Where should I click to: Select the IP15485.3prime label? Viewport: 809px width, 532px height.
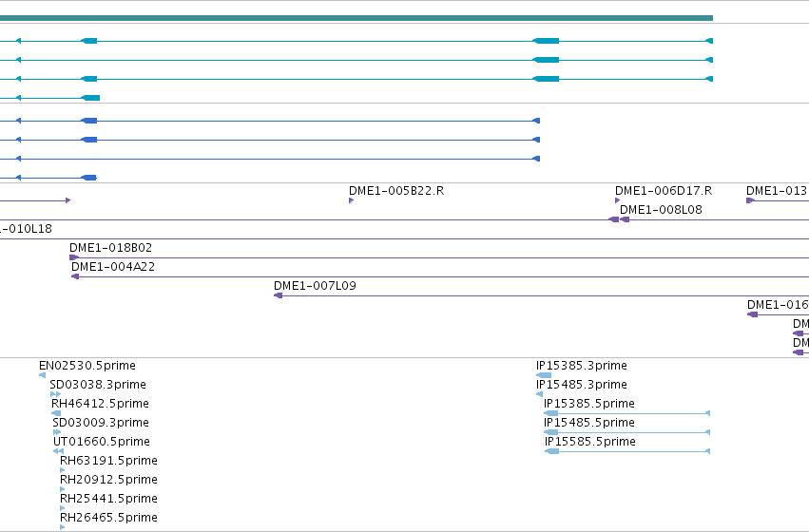pos(582,385)
